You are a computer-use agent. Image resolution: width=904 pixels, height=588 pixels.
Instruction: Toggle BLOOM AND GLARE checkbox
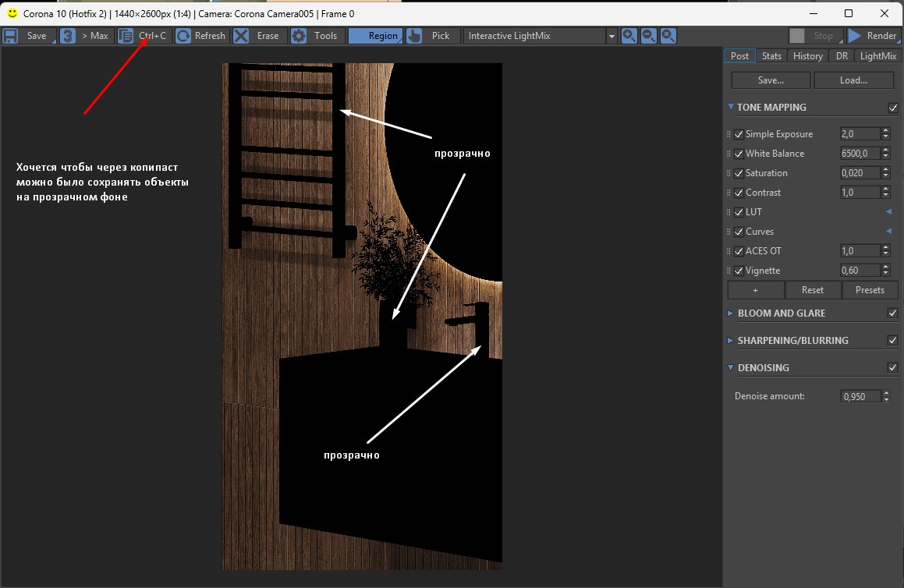(892, 313)
